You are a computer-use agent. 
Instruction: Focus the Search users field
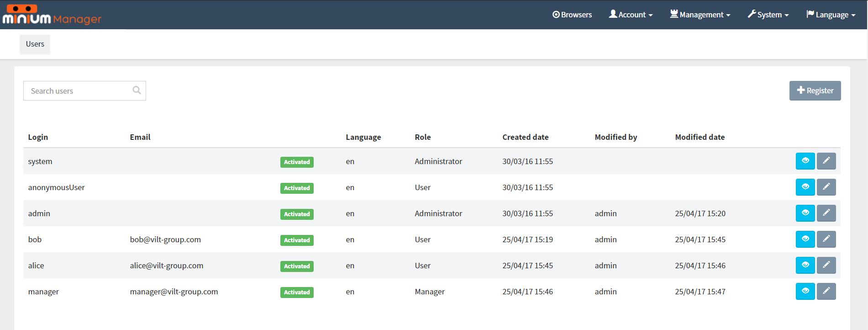click(x=84, y=90)
